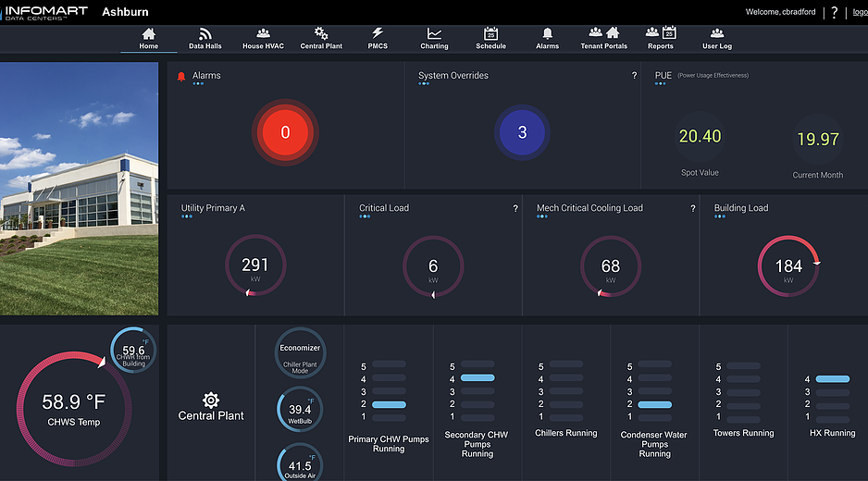This screenshot has height=481, width=868.
Task: Open the Schedule calendar icon
Action: (490, 33)
